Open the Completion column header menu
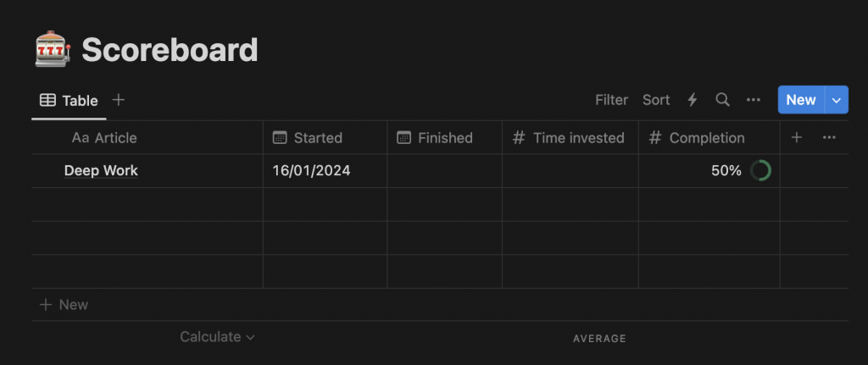868x365 pixels. [707, 138]
